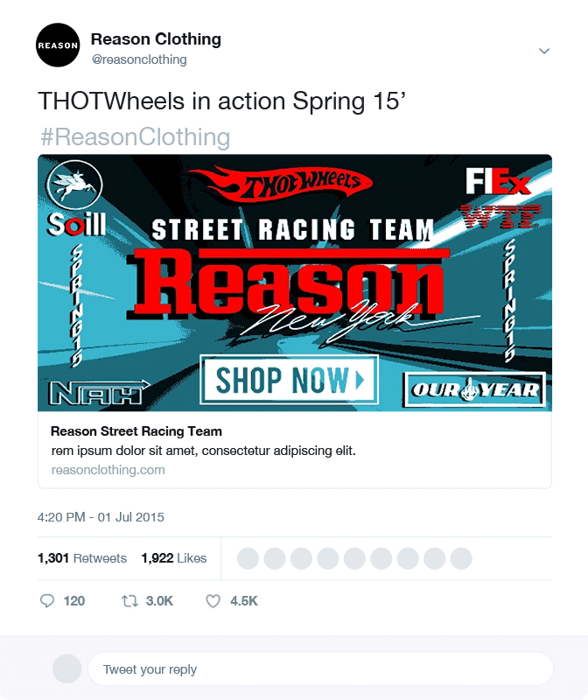Click the Tweet your reply field
Screen dimensions: 588x700
320,668
